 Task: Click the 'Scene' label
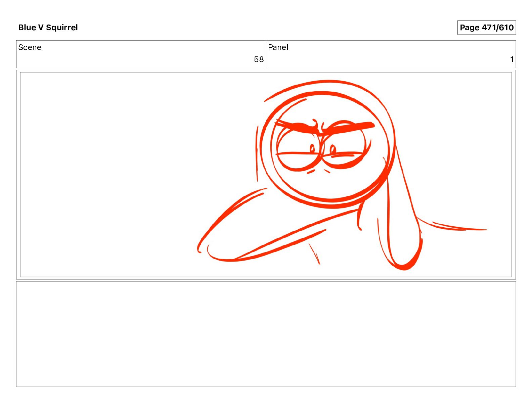coord(30,47)
